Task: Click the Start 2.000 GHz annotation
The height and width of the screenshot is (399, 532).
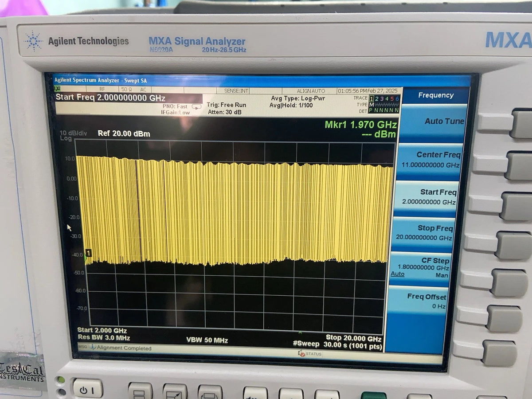Action: (102, 330)
